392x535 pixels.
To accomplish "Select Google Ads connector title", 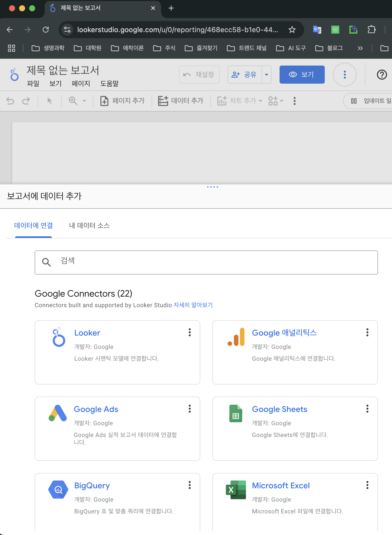I will click(x=96, y=409).
